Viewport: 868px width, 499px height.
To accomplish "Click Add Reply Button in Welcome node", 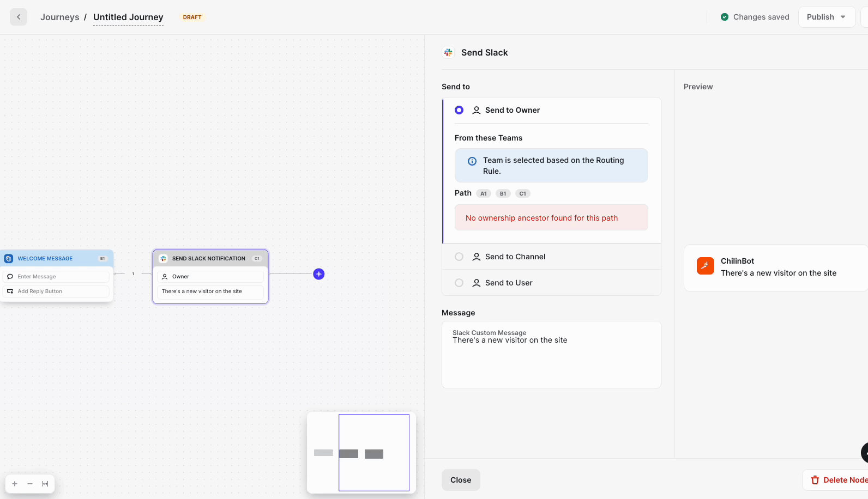I will point(40,291).
